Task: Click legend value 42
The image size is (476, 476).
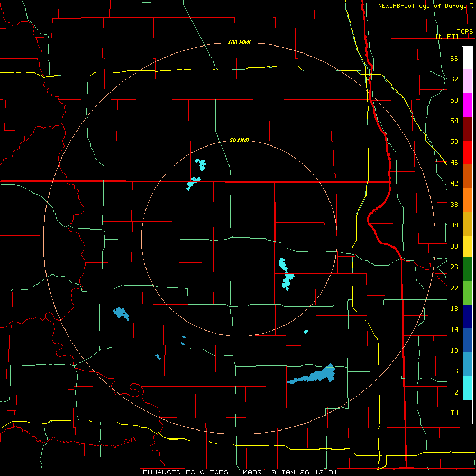Action: (454, 184)
